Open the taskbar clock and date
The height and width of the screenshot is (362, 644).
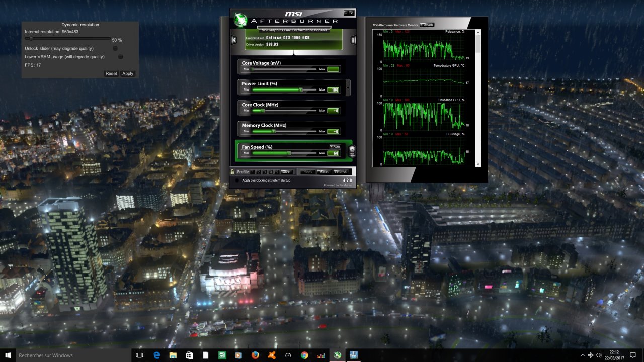[614, 355]
